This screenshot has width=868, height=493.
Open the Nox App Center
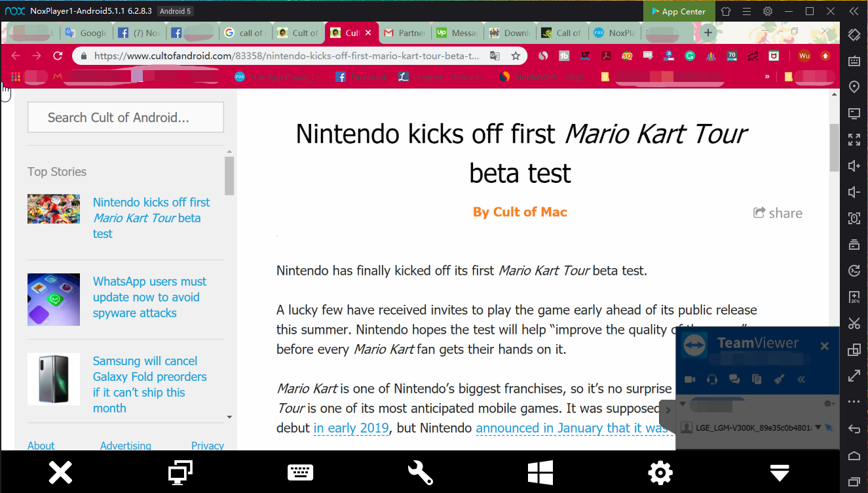pyautogui.click(x=678, y=11)
